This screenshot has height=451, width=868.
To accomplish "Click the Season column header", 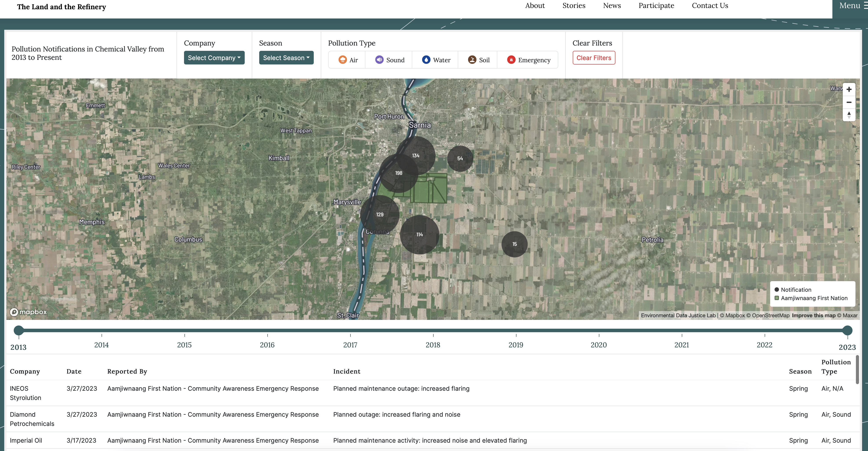I will [800, 371].
